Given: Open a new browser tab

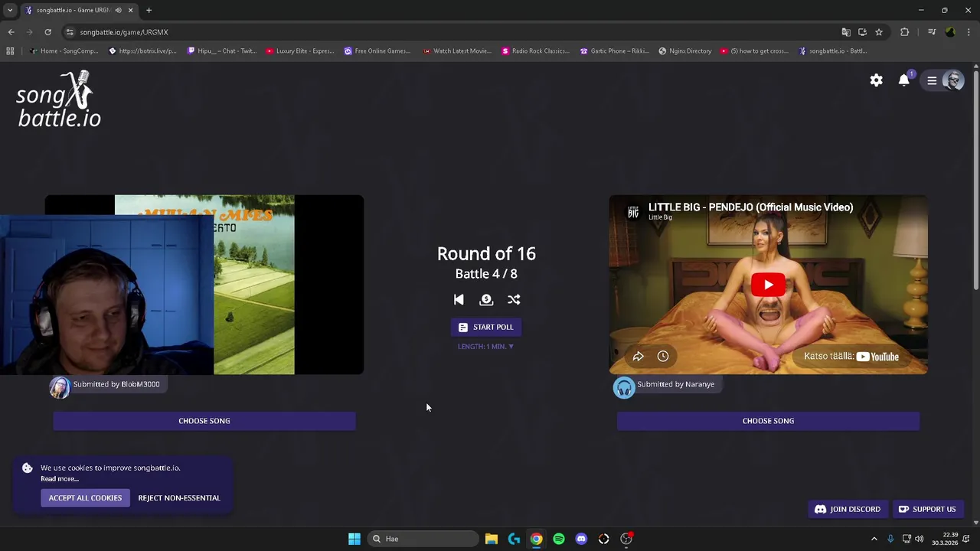Looking at the screenshot, I should point(149,10).
